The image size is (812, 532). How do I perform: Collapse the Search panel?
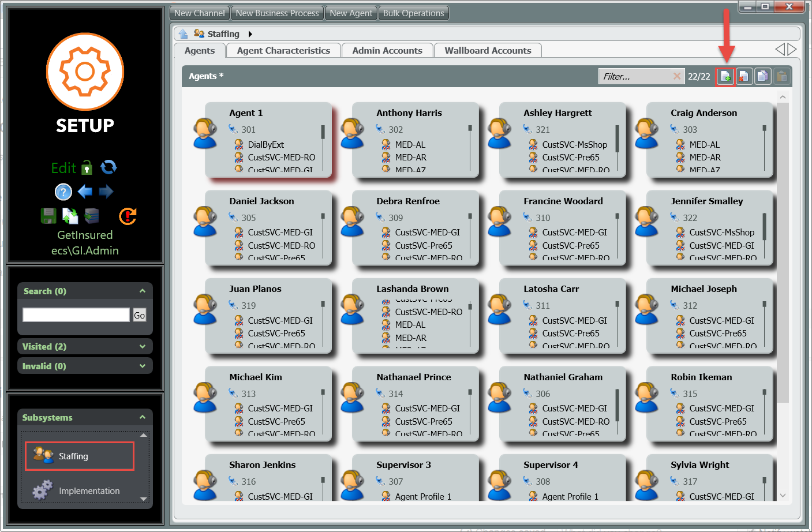(143, 291)
